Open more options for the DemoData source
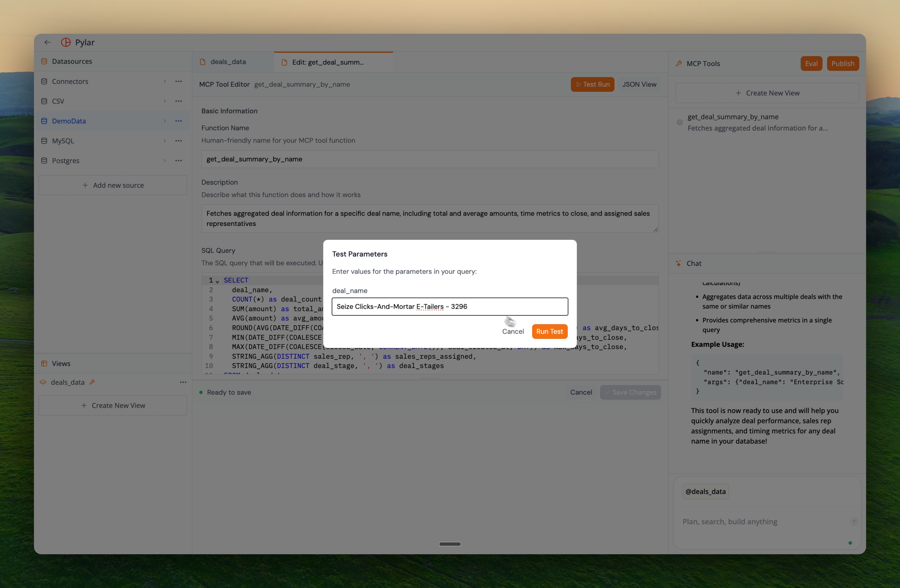This screenshot has width=900, height=588. tap(179, 121)
